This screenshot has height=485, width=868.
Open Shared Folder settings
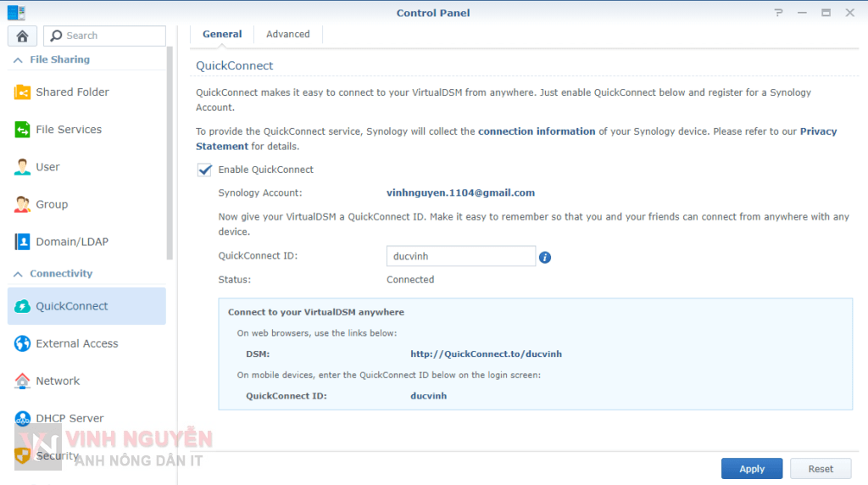pos(72,92)
